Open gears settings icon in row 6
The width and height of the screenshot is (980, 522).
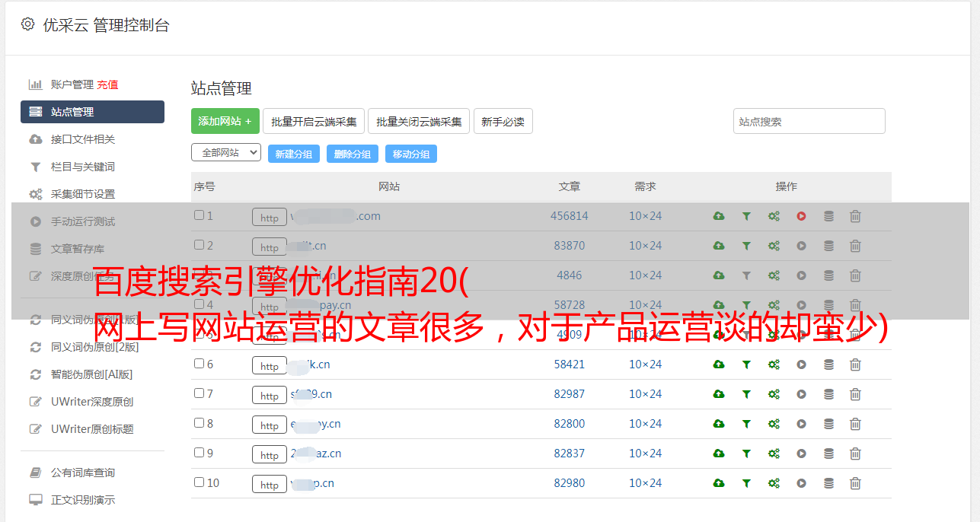coord(774,364)
